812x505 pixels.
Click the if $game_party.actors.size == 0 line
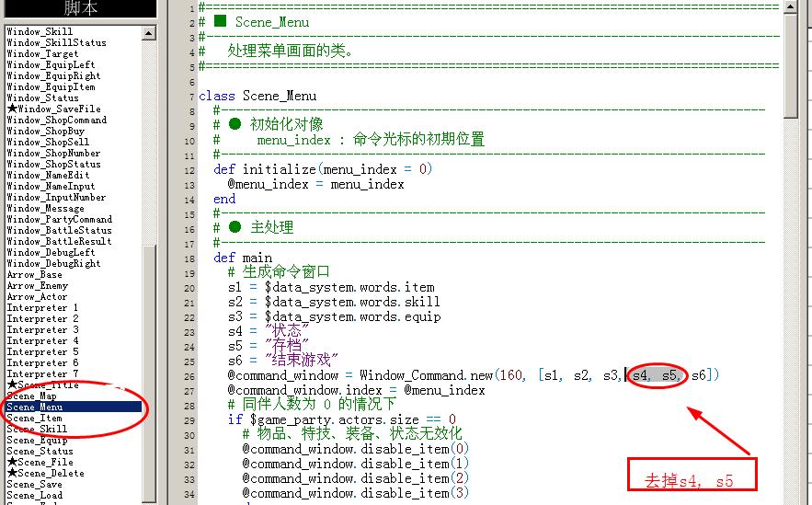point(342,419)
